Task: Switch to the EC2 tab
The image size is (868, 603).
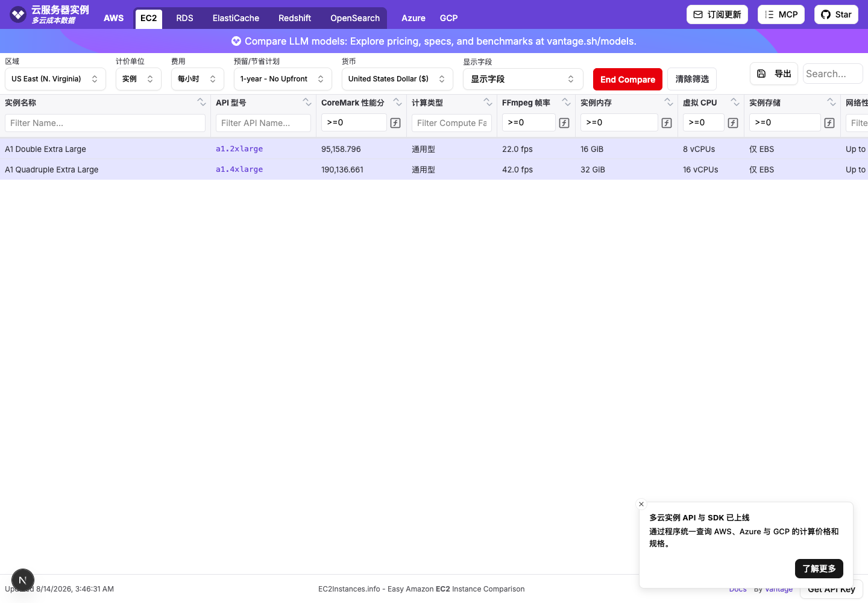Action: pyautogui.click(x=149, y=18)
